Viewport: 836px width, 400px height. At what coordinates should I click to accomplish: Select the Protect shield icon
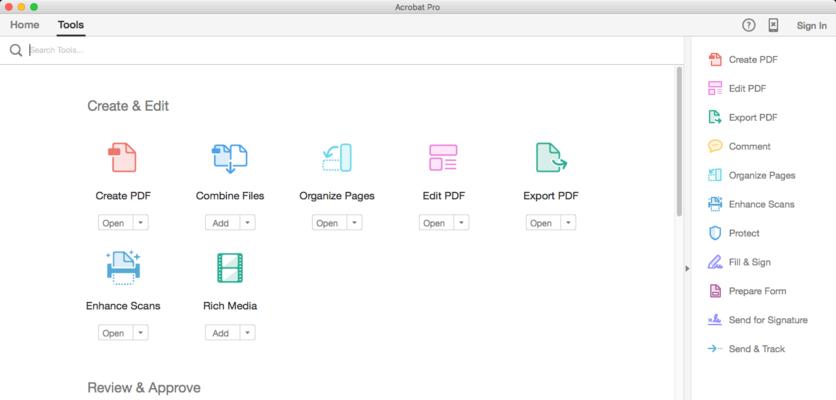pyautogui.click(x=714, y=233)
